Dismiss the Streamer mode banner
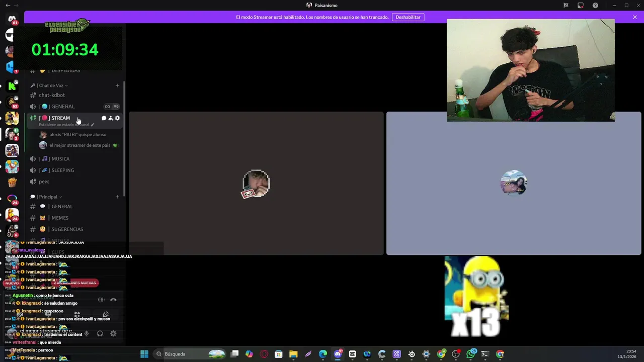644x362 pixels. [x=635, y=17]
